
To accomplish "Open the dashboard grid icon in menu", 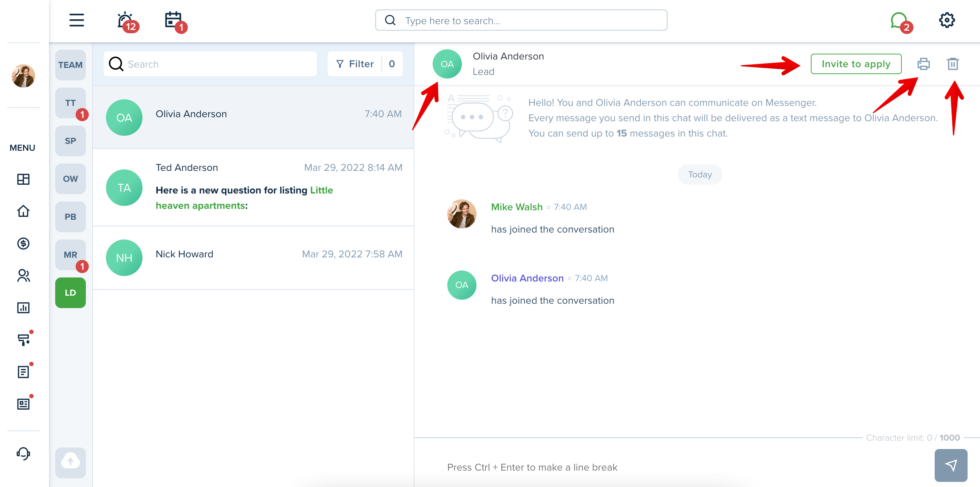I will click(x=23, y=179).
